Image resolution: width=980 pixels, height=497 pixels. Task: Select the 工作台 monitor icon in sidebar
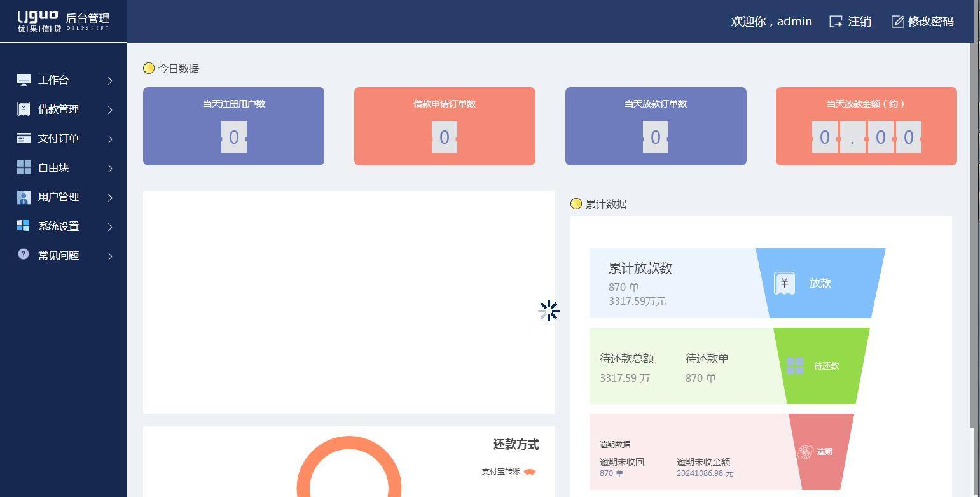coord(24,80)
